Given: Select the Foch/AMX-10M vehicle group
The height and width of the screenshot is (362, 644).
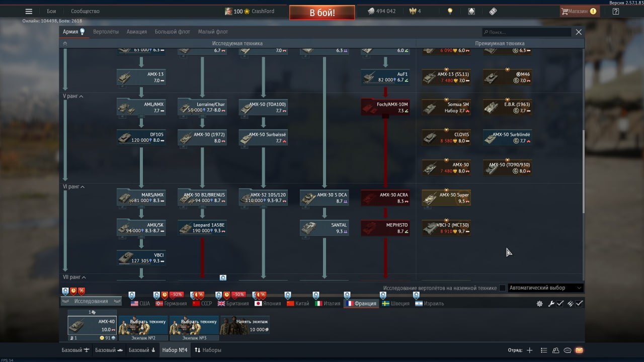Looking at the screenshot, I should (385, 108).
